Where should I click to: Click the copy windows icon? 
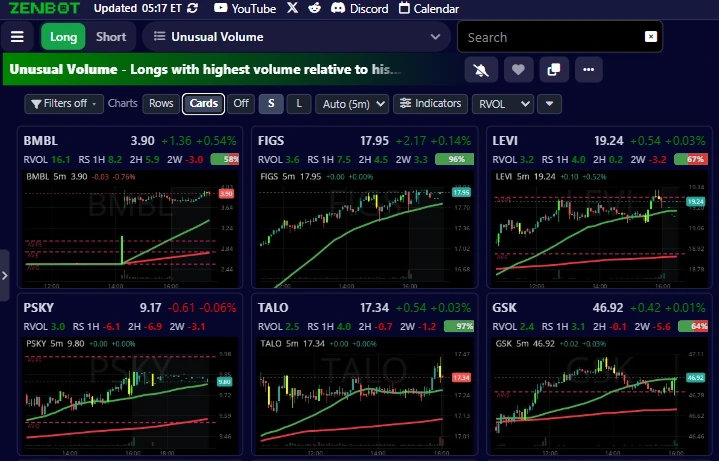(554, 70)
